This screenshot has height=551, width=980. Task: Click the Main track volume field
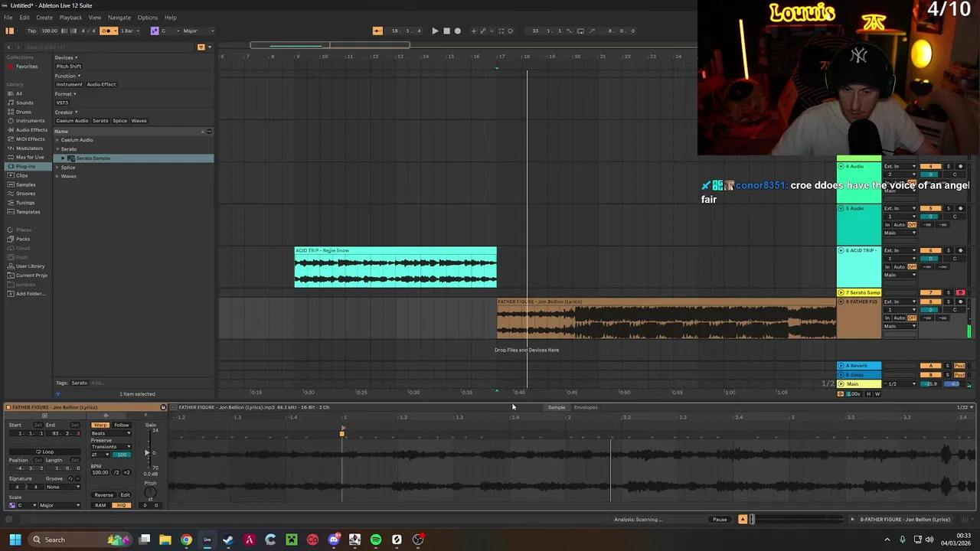(x=931, y=384)
